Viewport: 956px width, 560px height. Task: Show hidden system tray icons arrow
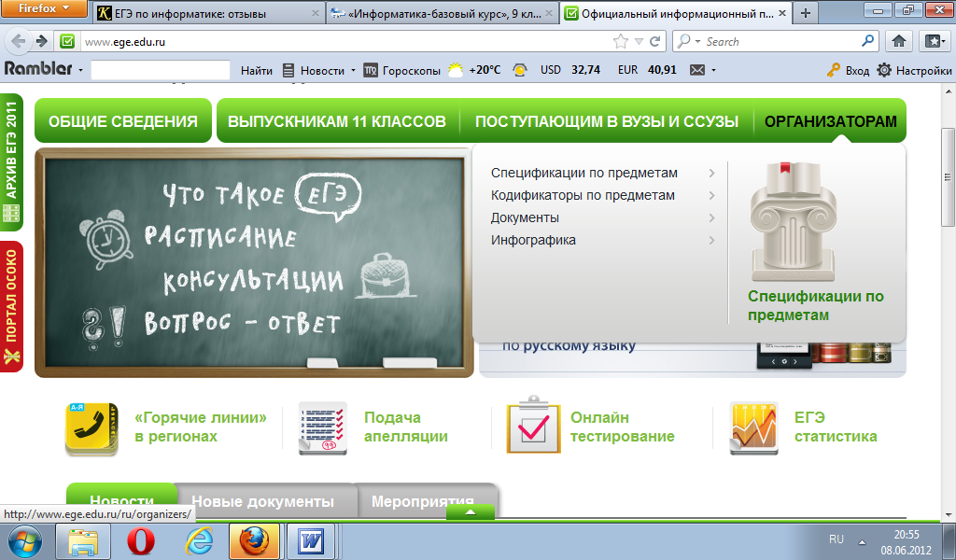point(862,541)
